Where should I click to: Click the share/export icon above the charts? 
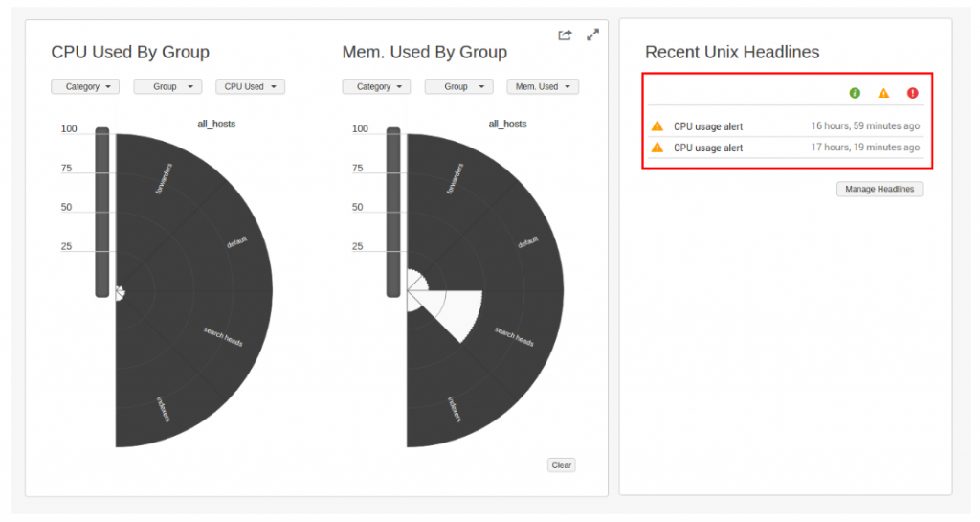[565, 34]
